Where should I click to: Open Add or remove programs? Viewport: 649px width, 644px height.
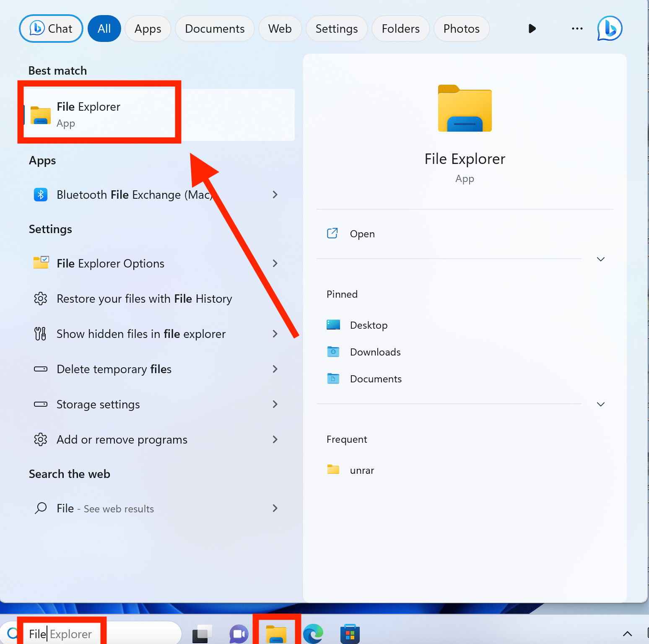[122, 439]
